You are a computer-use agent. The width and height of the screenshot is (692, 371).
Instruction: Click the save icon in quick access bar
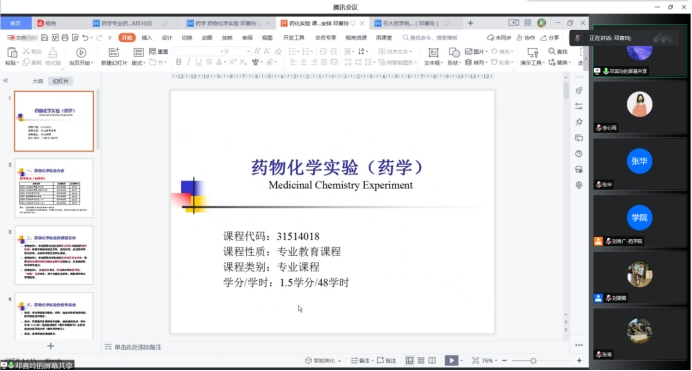tap(45, 37)
